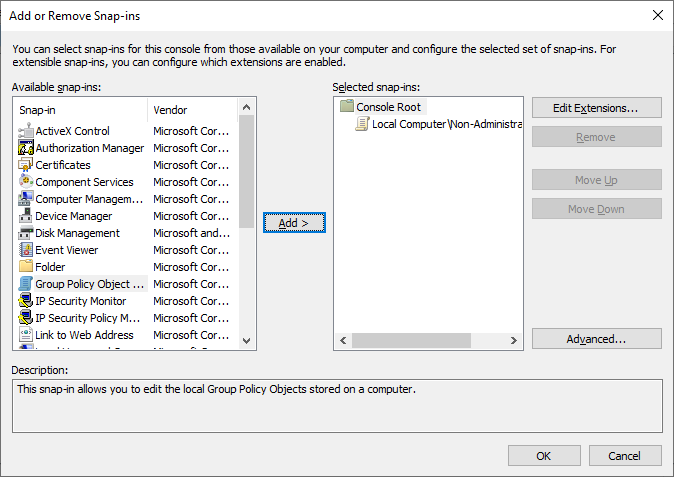674x477 pixels.
Task: Click the Device Manager icon
Action: pos(26,216)
